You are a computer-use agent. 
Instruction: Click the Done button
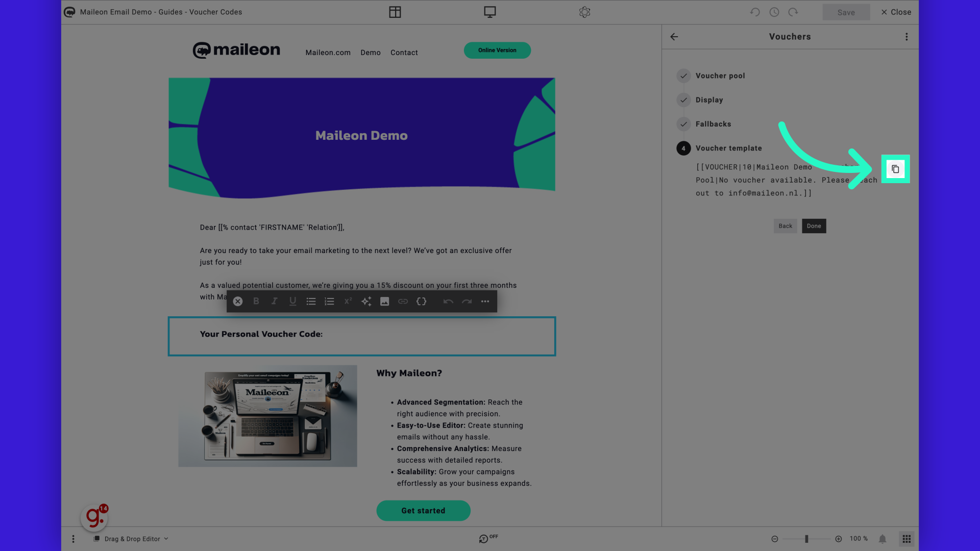(814, 226)
